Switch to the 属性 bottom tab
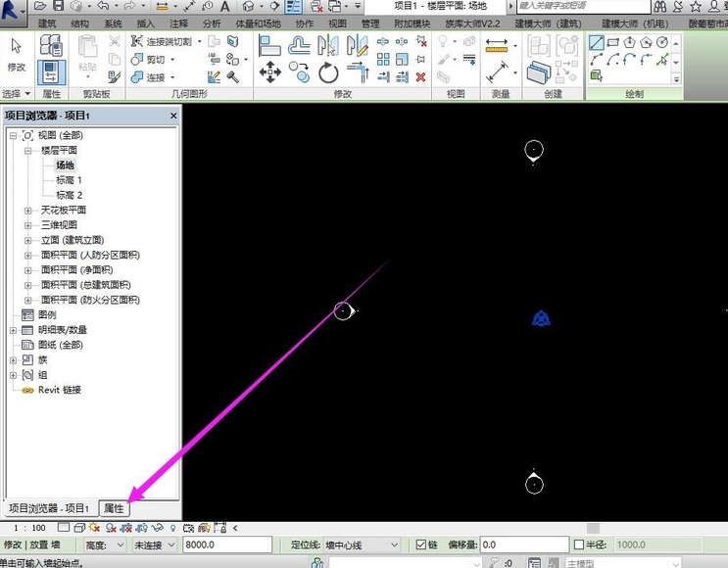 point(114,508)
